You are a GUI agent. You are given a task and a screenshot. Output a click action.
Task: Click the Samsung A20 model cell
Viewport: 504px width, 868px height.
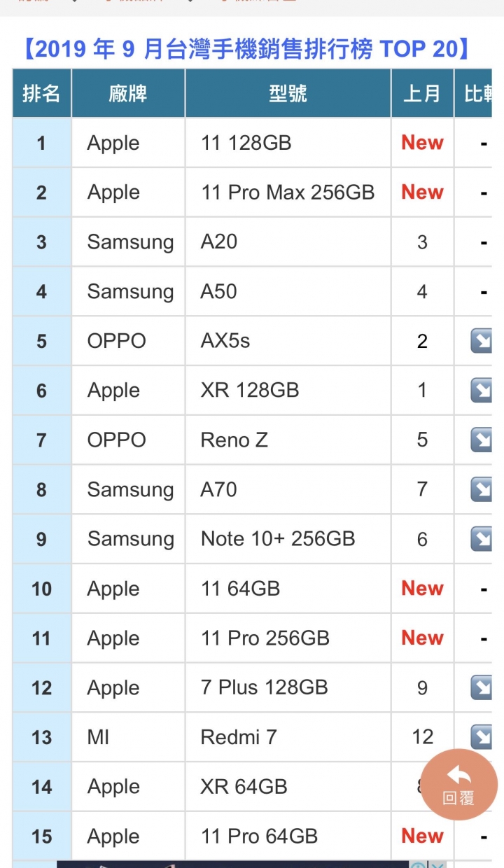[x=288, y=242]
